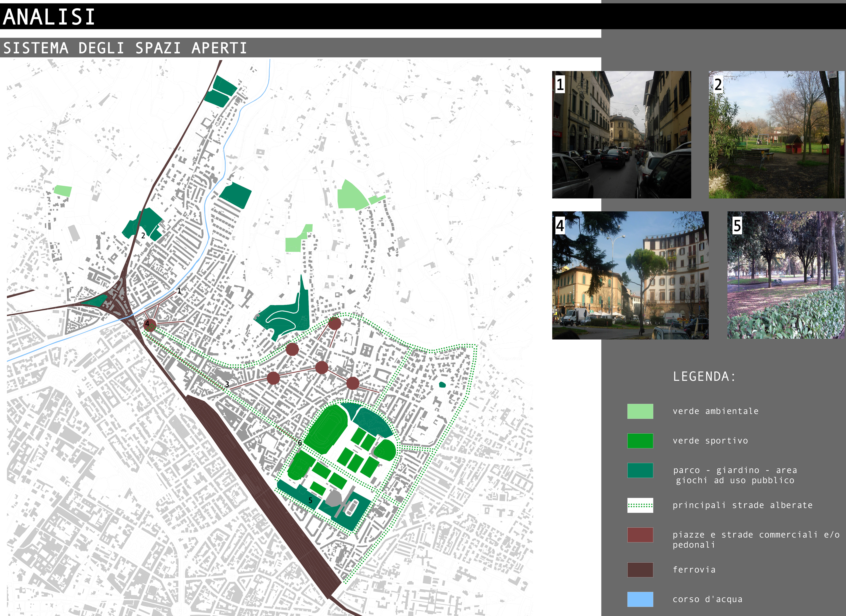Select the parco giardino teal legend swatch
Screen dimensions: 846x616
(640, 470)
